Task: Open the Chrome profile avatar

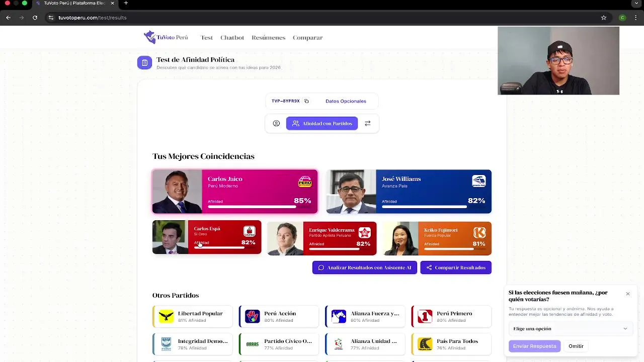Action: pyautogui.click(x=622, y=18)
